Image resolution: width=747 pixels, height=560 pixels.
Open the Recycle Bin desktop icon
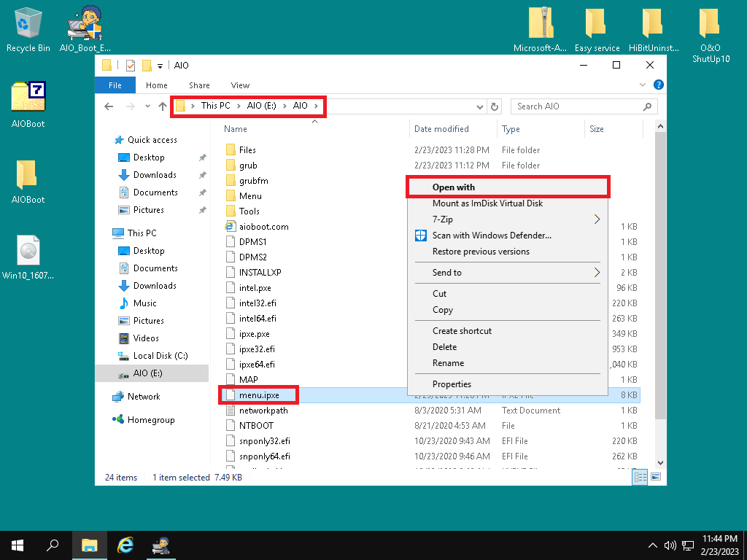pos(28,25)
